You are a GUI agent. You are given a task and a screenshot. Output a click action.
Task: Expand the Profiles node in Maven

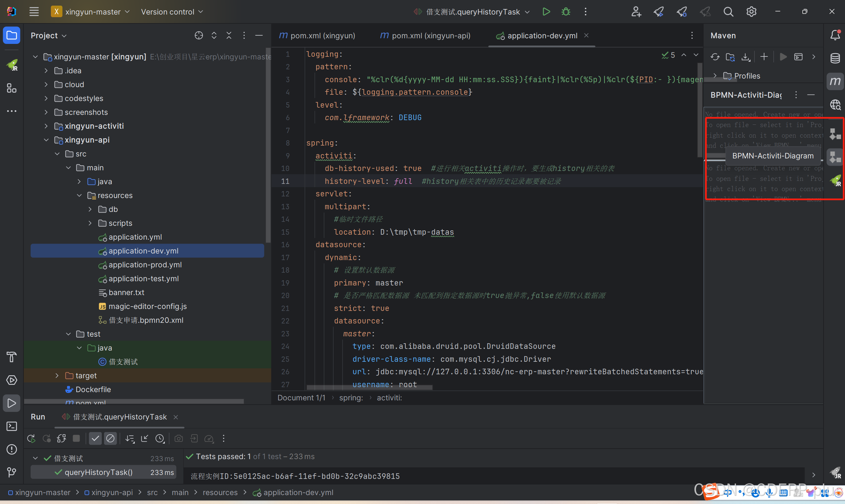(715, 76)
